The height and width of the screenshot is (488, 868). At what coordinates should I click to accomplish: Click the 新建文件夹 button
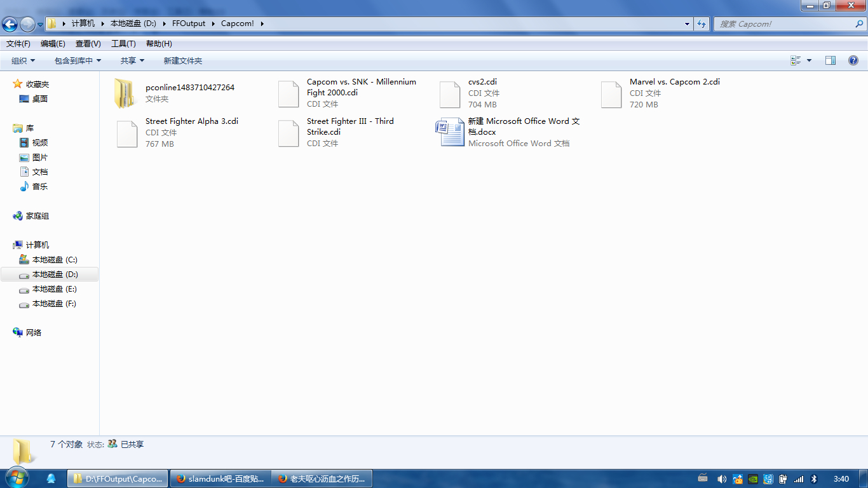click(183, 60)
